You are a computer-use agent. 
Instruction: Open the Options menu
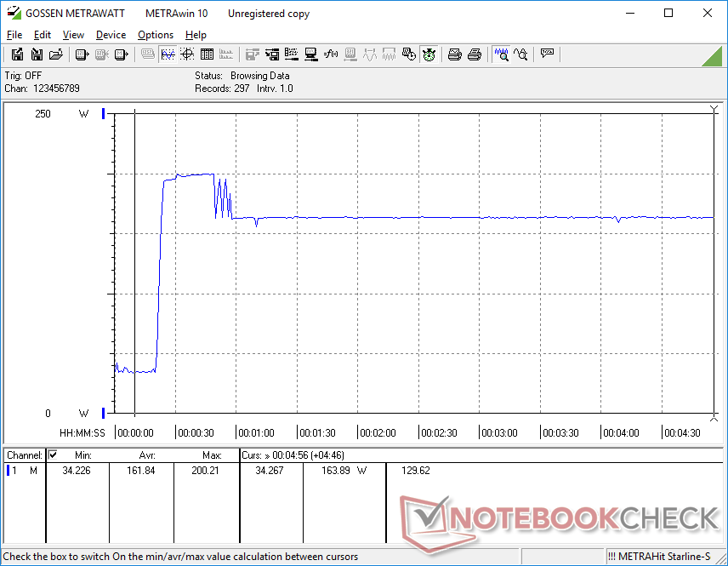pos(156,35)
